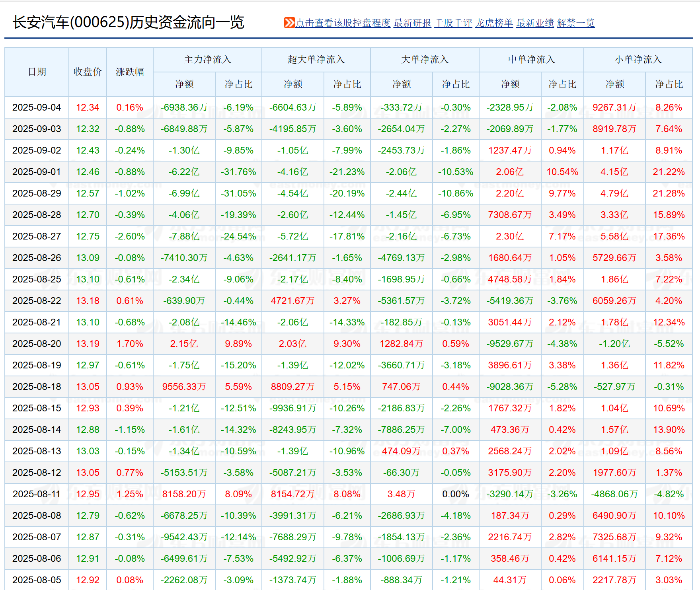The height and width of the screenshot is (590, 700).
Task: Open the 最新研报 link
Action: [x=412, y=23]
